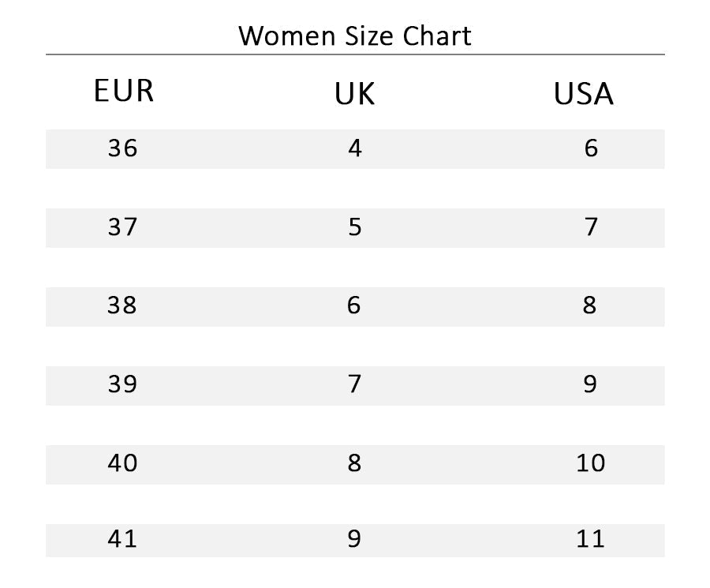Click EUR size 39 cell

122,384
